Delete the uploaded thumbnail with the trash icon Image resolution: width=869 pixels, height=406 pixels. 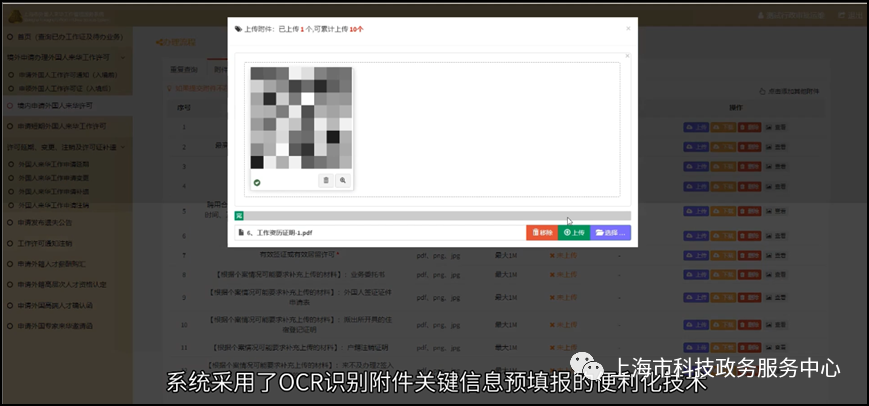(x=326, y=180)
